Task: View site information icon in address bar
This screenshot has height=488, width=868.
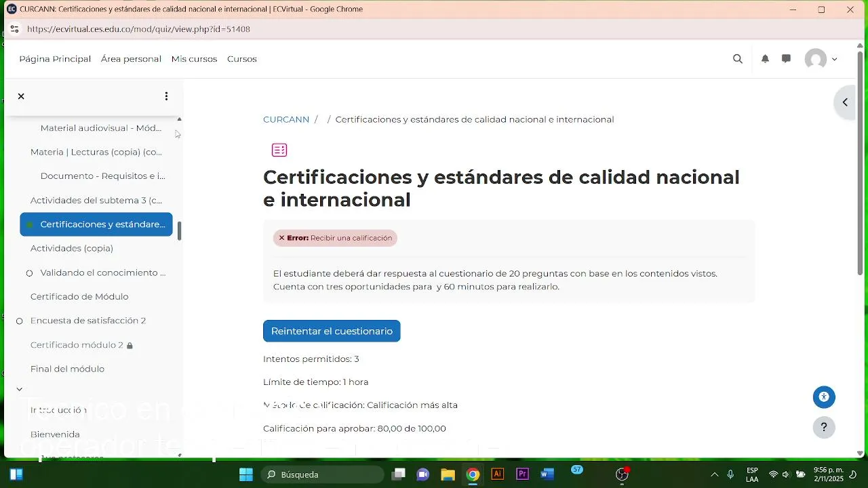Action: [15, 29]
